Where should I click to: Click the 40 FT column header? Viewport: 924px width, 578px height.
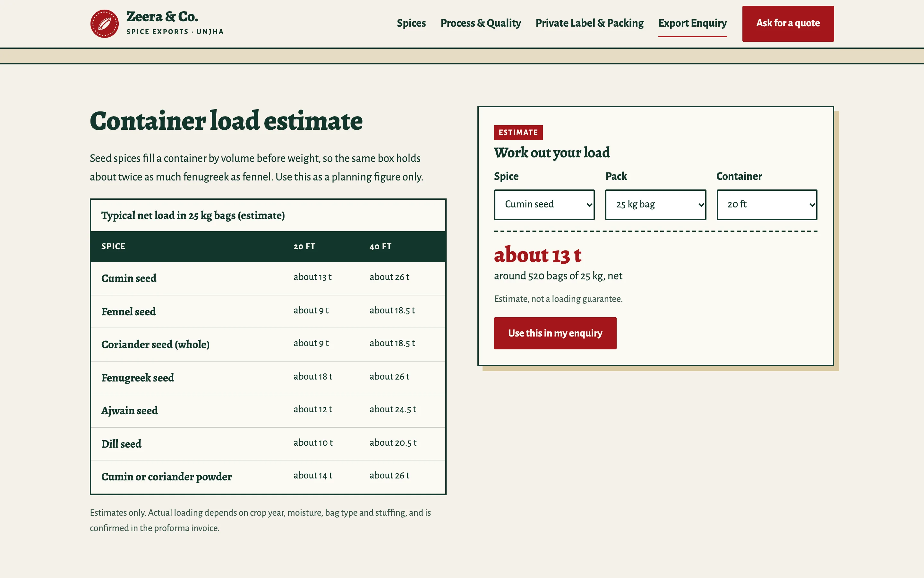coord(380,246)
